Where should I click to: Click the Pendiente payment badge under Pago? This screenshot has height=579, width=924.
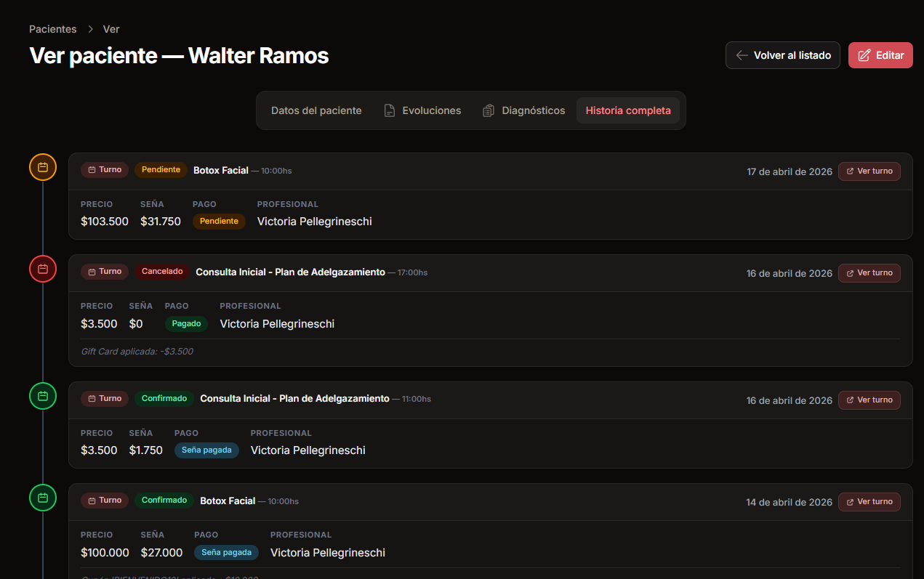(219, 222)
